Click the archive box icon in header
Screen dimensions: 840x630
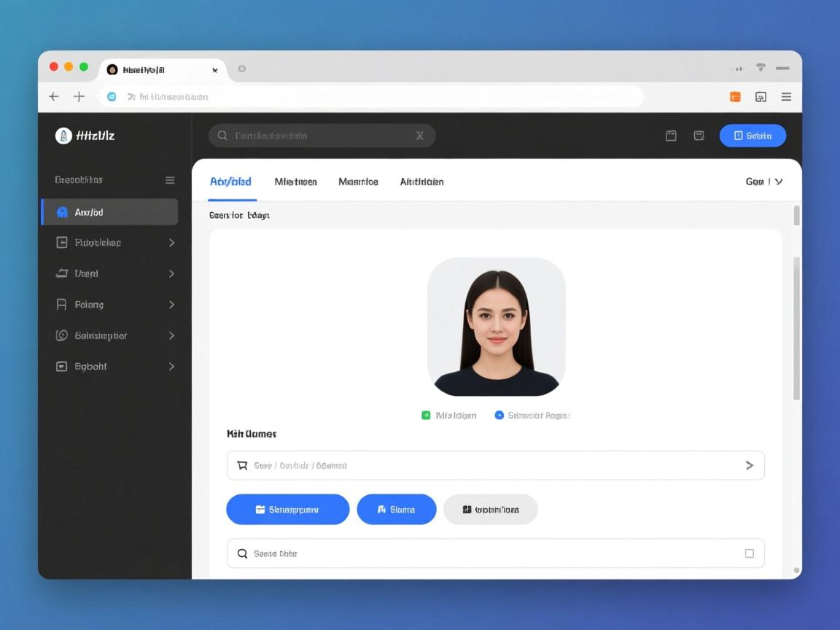click(x=699, y=136)
